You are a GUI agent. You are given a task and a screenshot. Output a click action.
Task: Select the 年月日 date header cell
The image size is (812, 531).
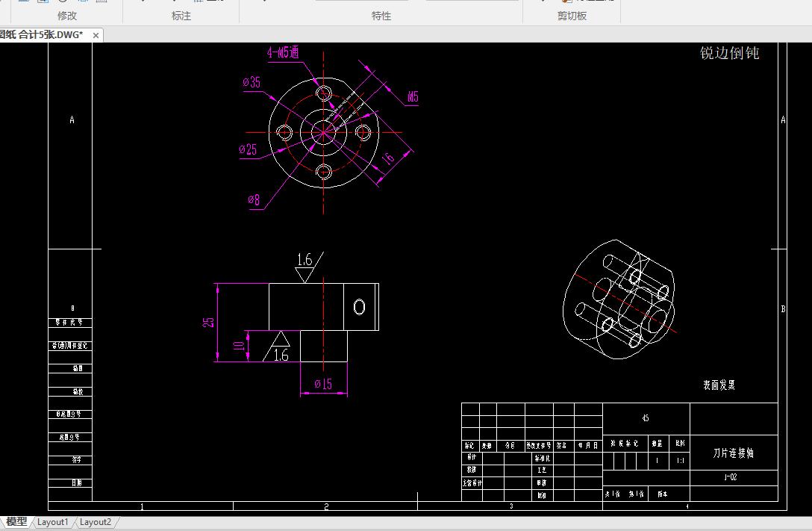point(588,446)
